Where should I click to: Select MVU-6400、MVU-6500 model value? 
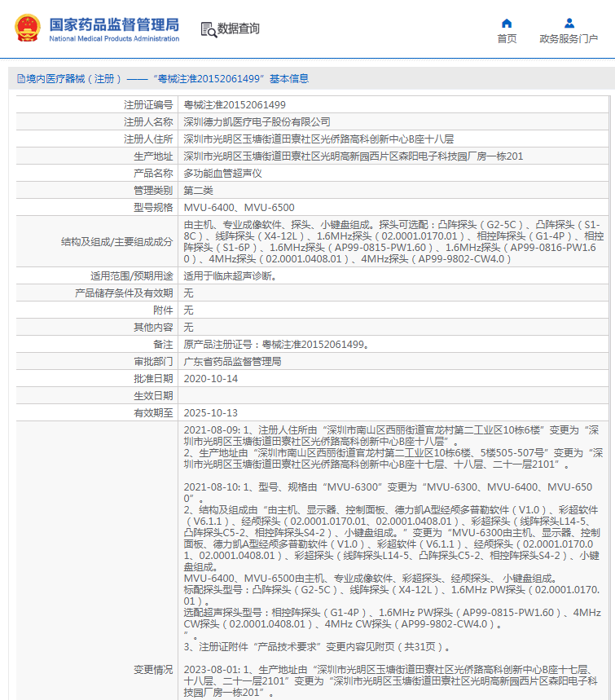point(239,208)
